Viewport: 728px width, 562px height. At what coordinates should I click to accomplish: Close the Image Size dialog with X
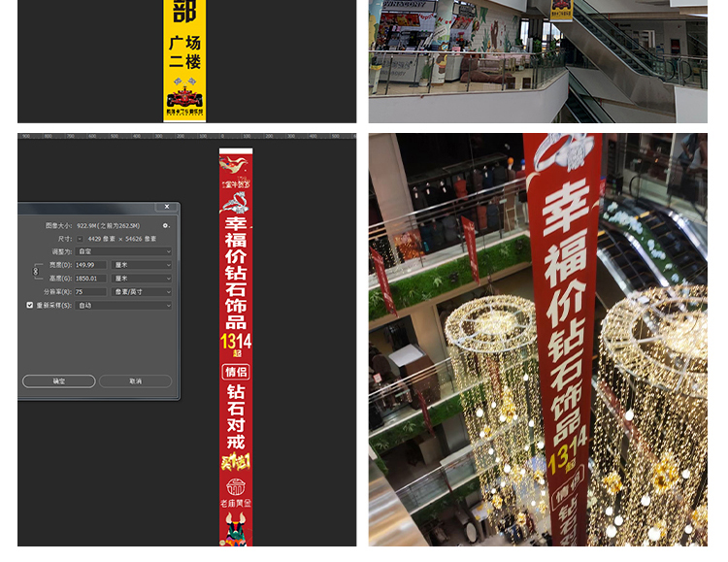[x=166, y=207]
